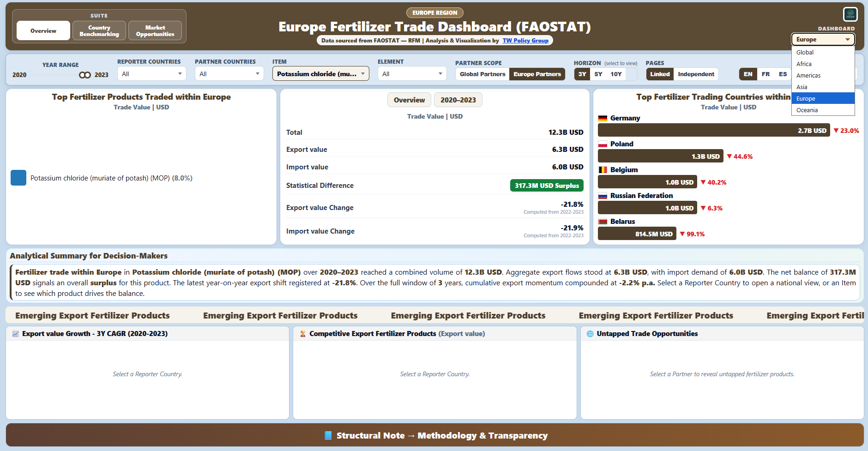The image size is (868, 451).
Task: Select Europe Partners scope
Action: pos(537,74)
